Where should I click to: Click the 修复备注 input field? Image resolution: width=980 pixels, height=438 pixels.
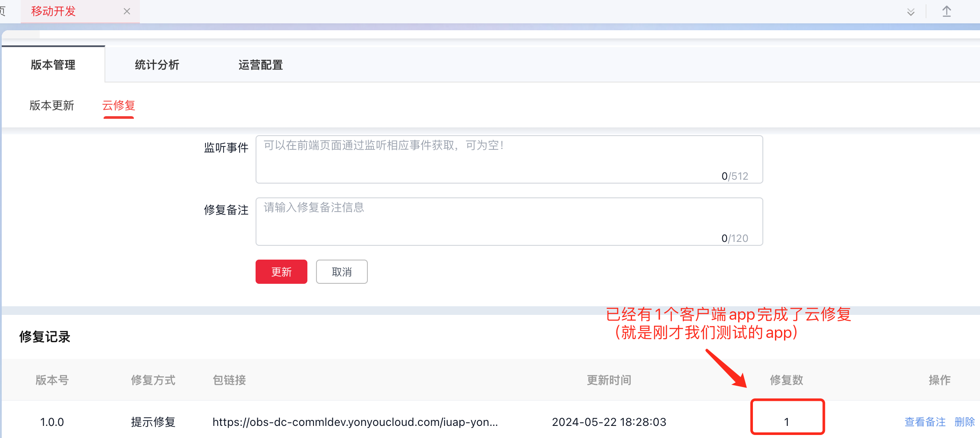[509, 221]
